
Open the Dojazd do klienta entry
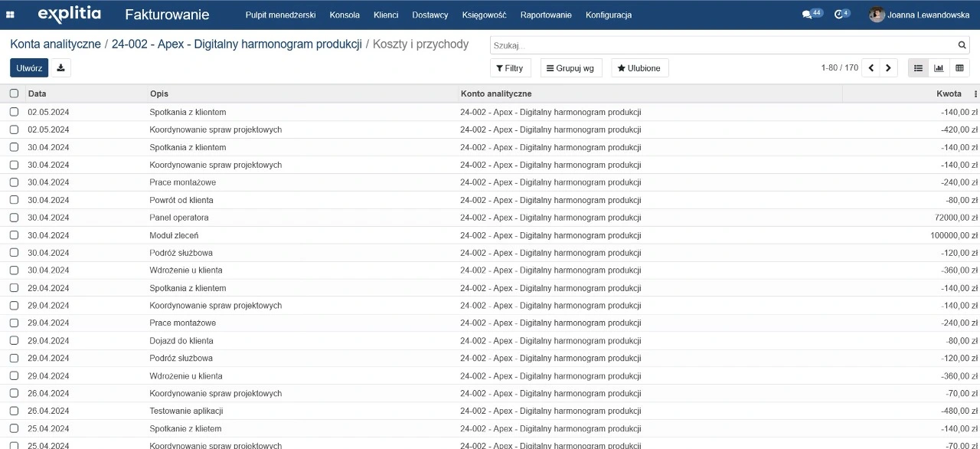click(181, 341)
